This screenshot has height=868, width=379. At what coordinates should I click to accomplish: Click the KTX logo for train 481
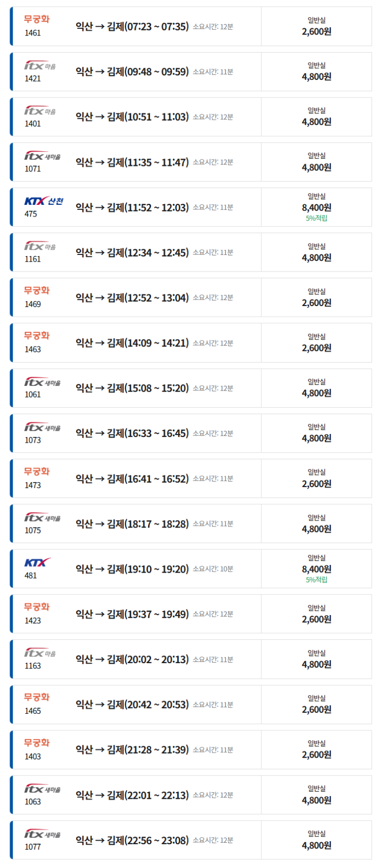coord(37,562)
